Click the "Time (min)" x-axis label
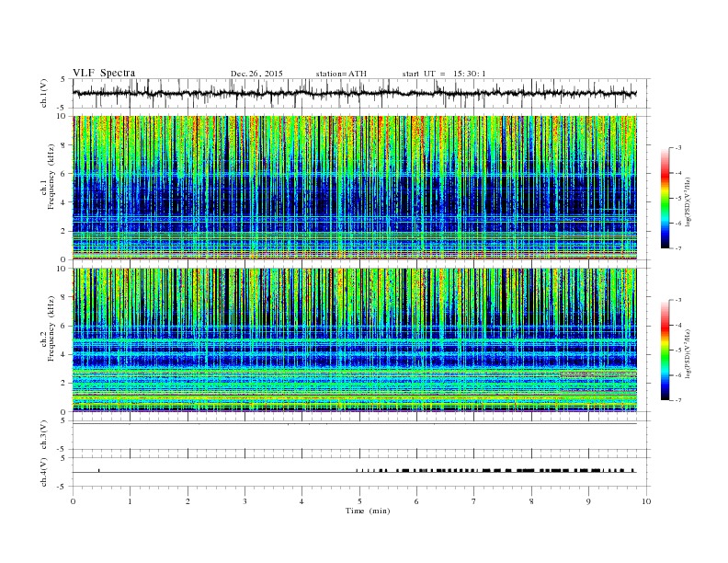728x563 pixels. pyautogui.click(x=368, y=511)
